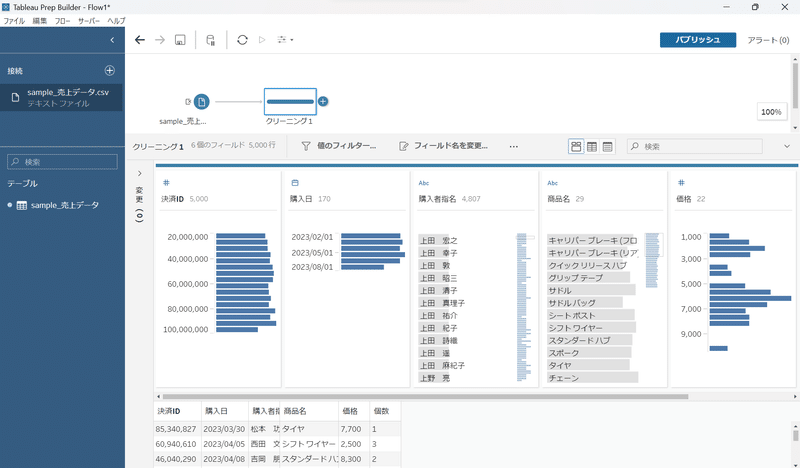Change Abc type icon of 購入者指名
The width and height of the screenshot is (800, 468).
[423, 183]
